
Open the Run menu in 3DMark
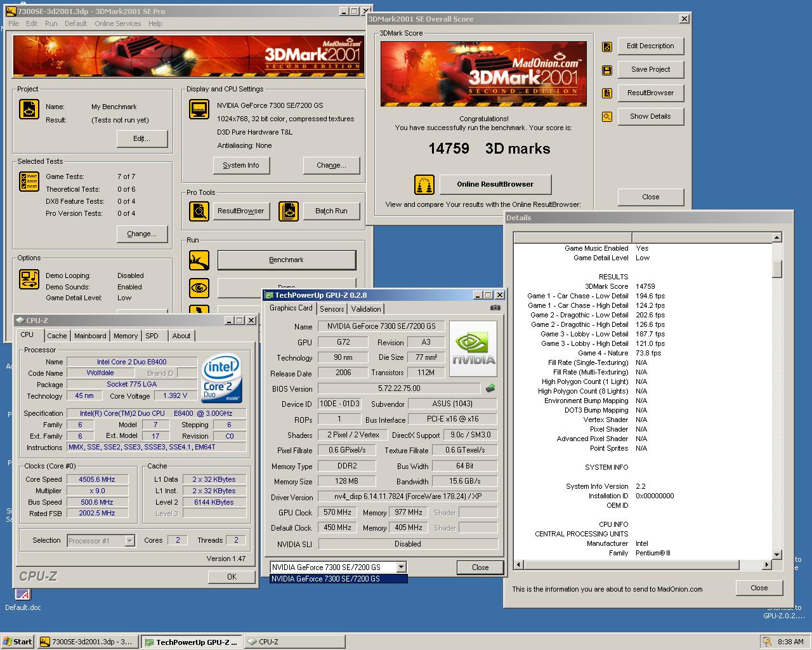(x=51, y=23)
